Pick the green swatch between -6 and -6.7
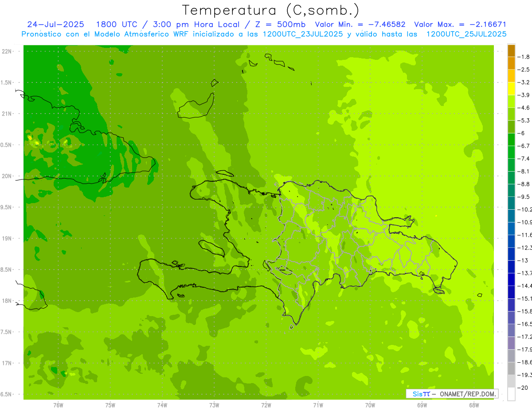Screen dimensions: 532x411 tap(511, 139)
